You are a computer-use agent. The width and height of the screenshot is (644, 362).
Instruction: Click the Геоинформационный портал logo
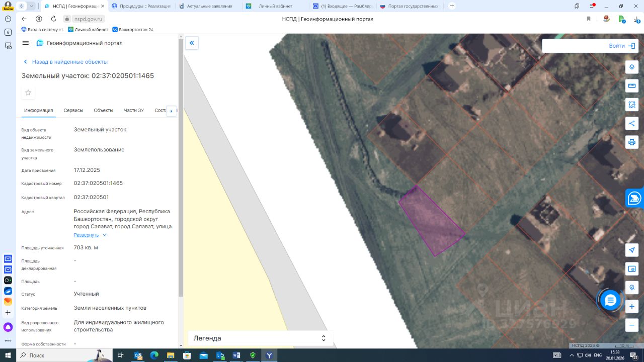point(79,43)
